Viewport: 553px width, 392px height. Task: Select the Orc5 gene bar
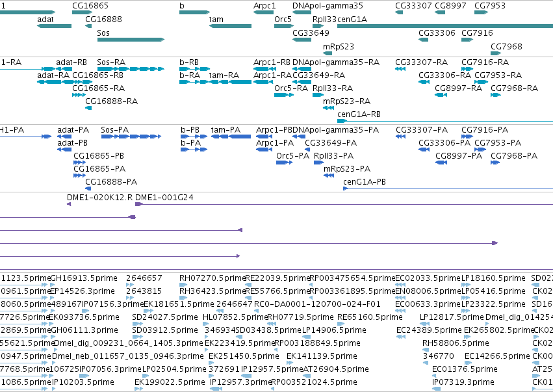coord(284,26)
